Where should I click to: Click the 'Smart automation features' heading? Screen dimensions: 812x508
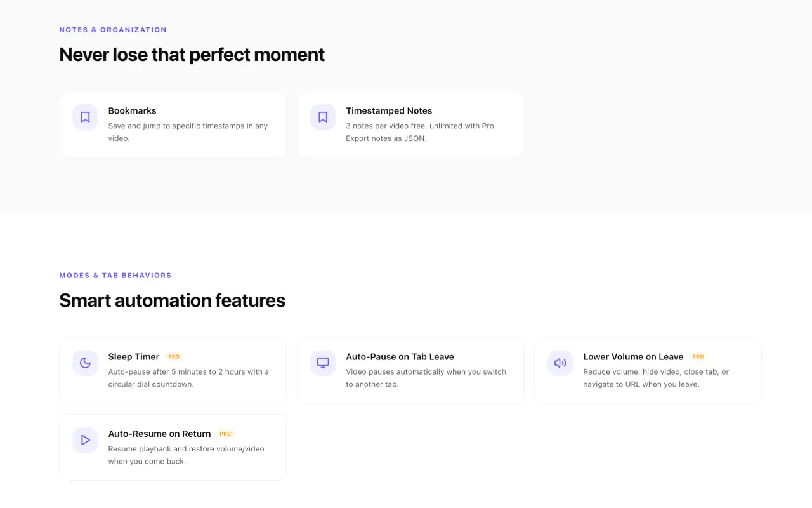pyautogui.click(x=172, y=300)
